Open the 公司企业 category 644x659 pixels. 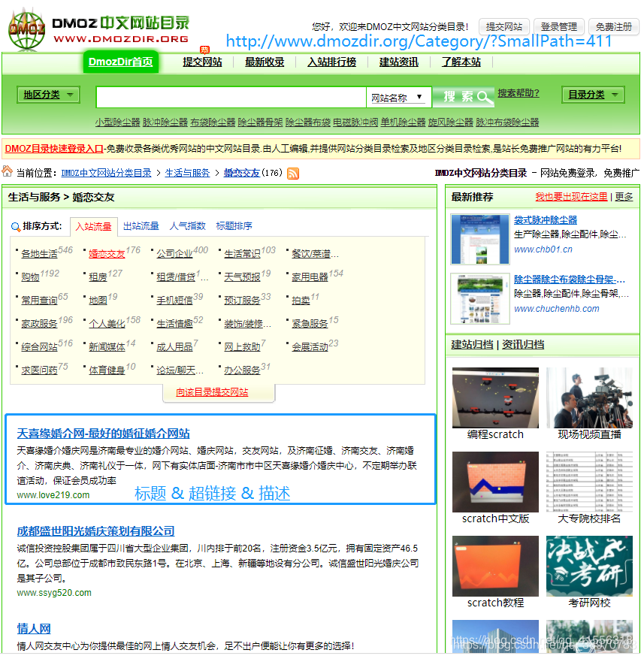(x=174, y=254)
